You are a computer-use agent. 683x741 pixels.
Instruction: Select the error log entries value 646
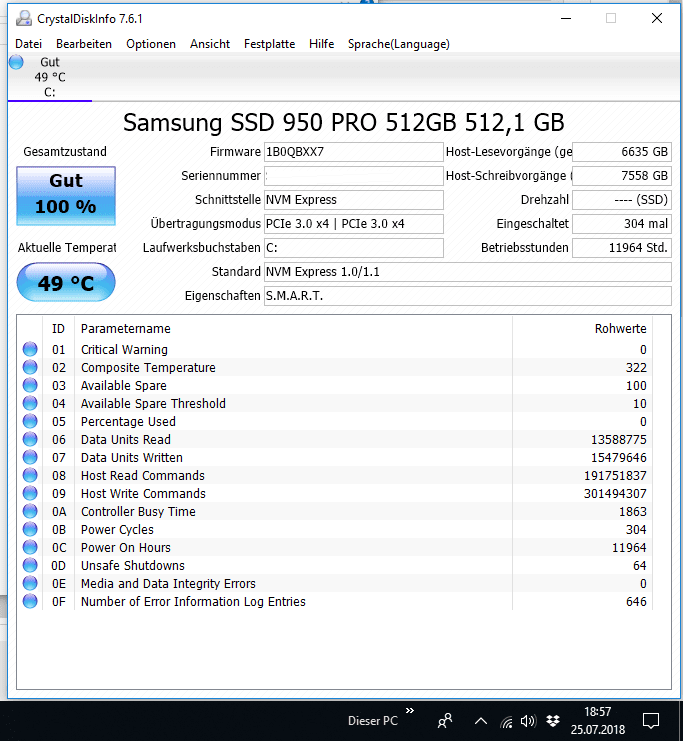tap(636, 601)
